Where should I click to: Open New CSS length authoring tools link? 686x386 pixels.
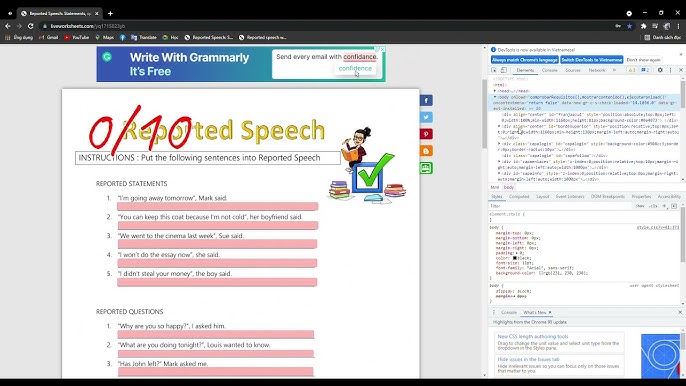pyautogui.click(x=532, y=337)
